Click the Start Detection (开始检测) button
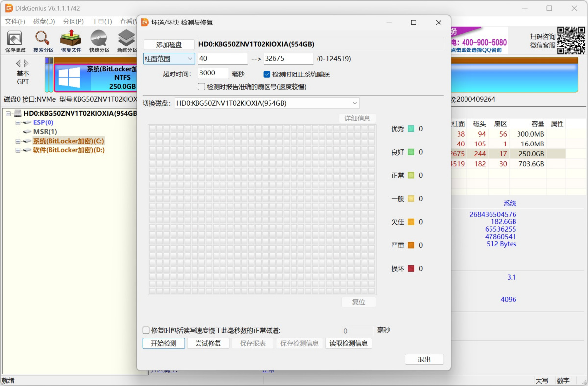Viewport: 588px width, 386px height. tap(164, 343)
